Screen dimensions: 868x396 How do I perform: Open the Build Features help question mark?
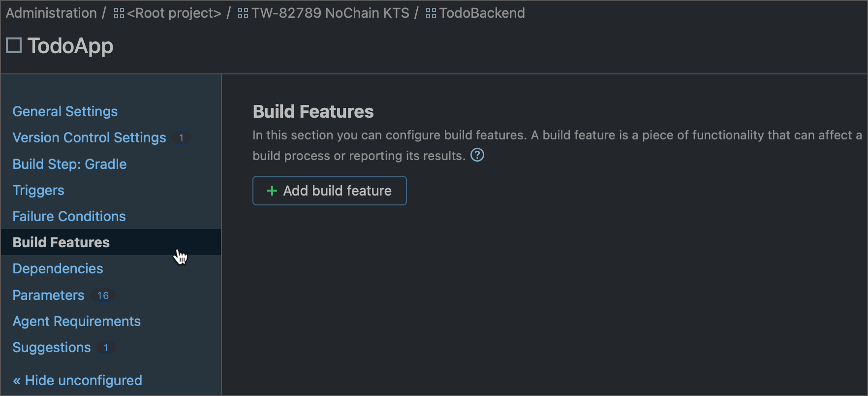[x=477, y=155]
